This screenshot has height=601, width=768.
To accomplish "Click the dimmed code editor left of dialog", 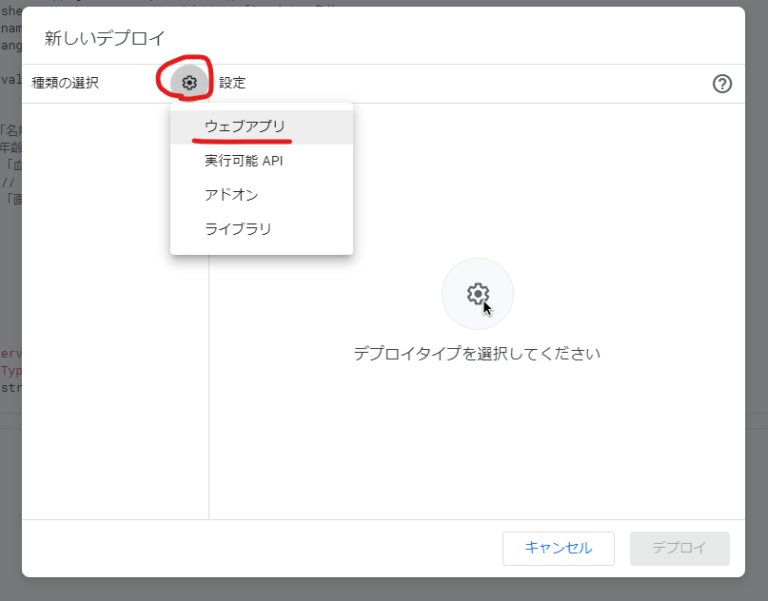I will [x=10, y=300].
